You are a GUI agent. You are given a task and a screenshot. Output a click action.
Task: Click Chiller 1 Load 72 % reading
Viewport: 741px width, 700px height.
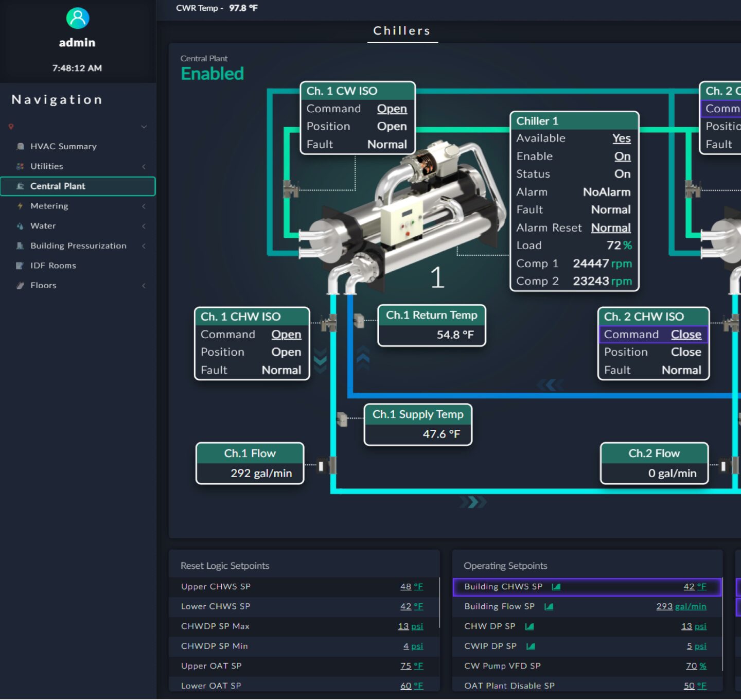619,246
